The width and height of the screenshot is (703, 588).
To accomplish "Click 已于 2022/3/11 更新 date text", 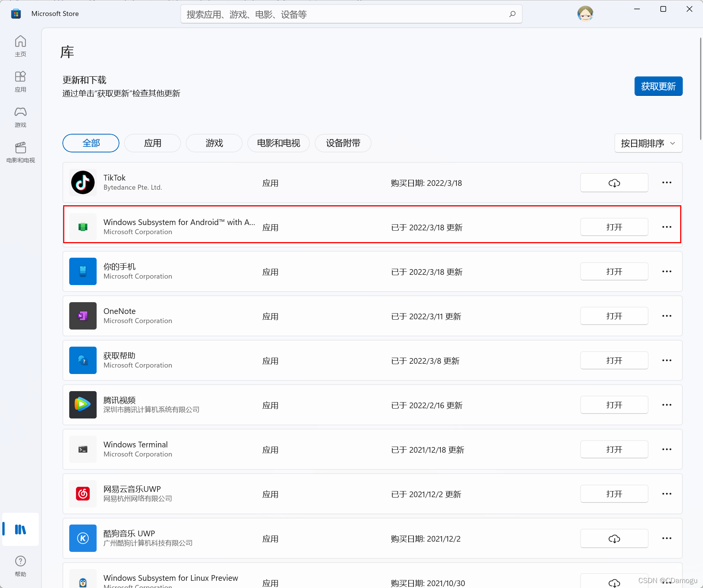I will [x=426, y=316].
